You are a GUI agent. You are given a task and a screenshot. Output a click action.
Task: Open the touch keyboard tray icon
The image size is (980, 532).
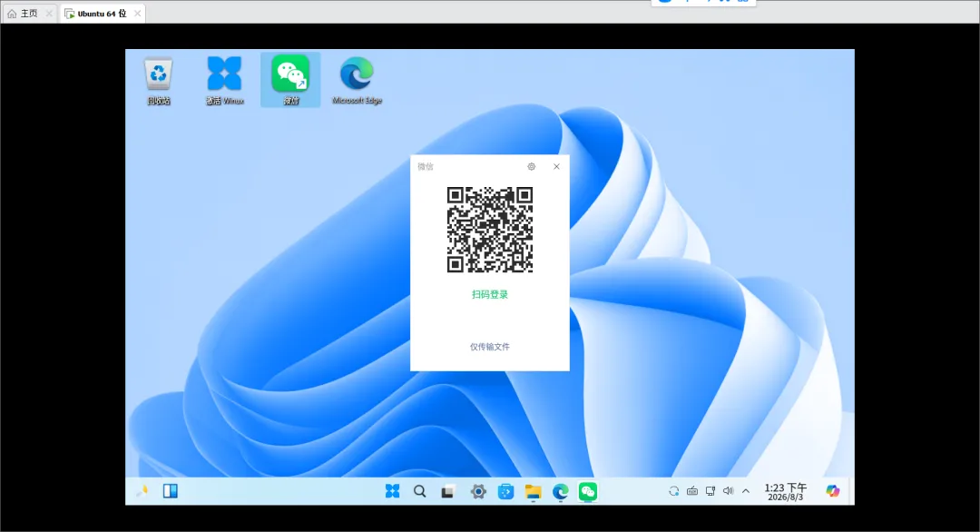(x=691, y=491)
